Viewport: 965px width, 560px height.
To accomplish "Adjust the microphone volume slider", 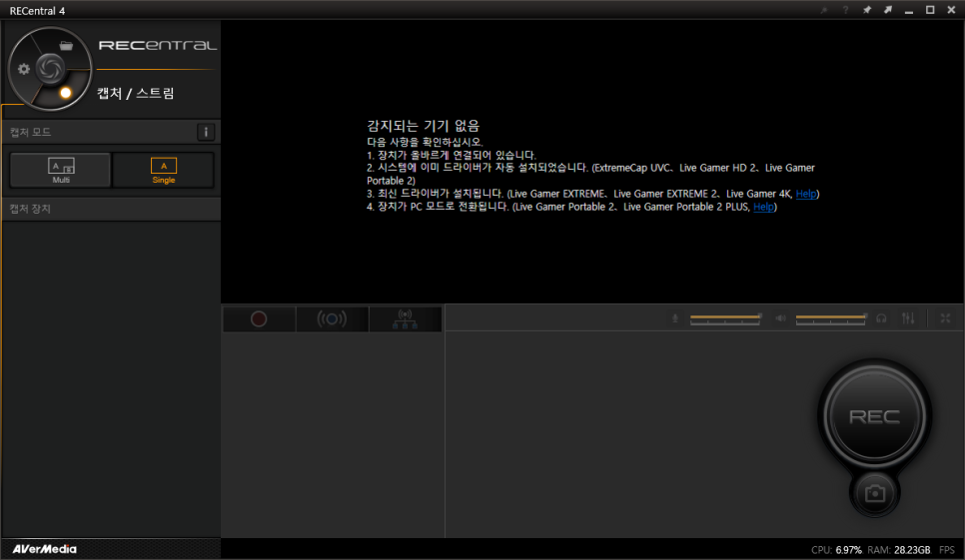I will coord(725,317).
